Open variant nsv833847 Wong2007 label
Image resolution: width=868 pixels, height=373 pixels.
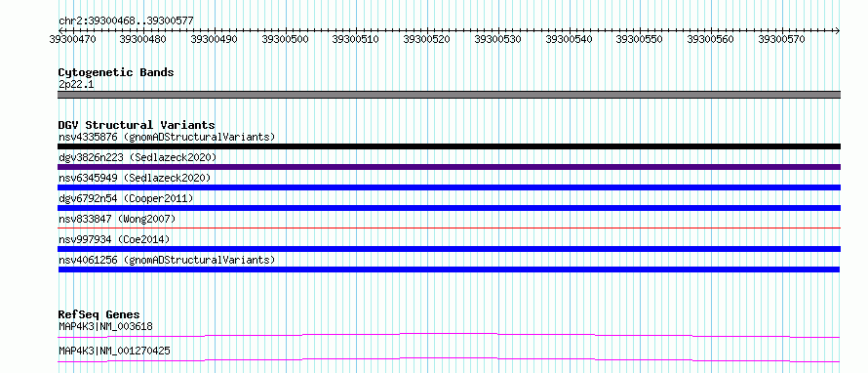[x=117, y=219]
